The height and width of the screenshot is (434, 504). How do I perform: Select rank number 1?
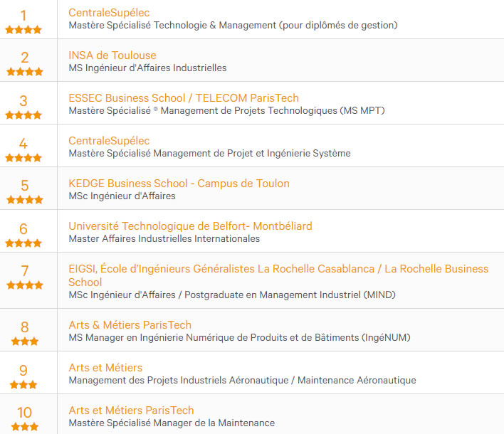pyautogui.click(x=23, y=16)
